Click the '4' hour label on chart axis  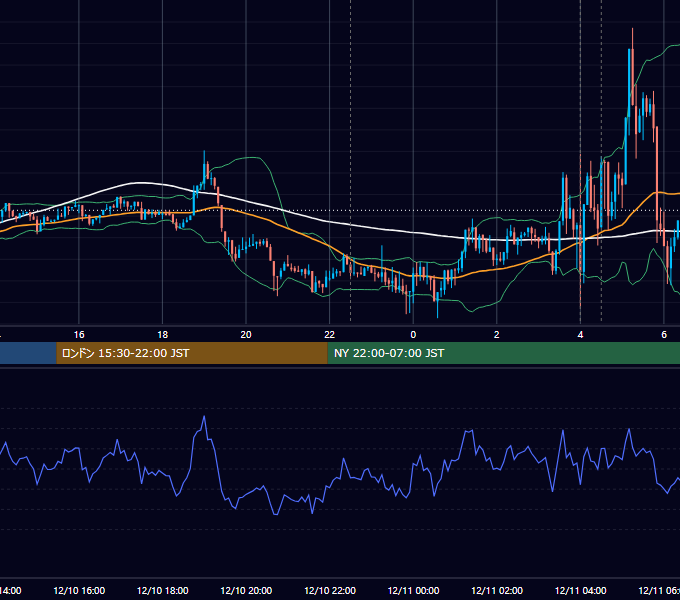[x=580, y=335]
